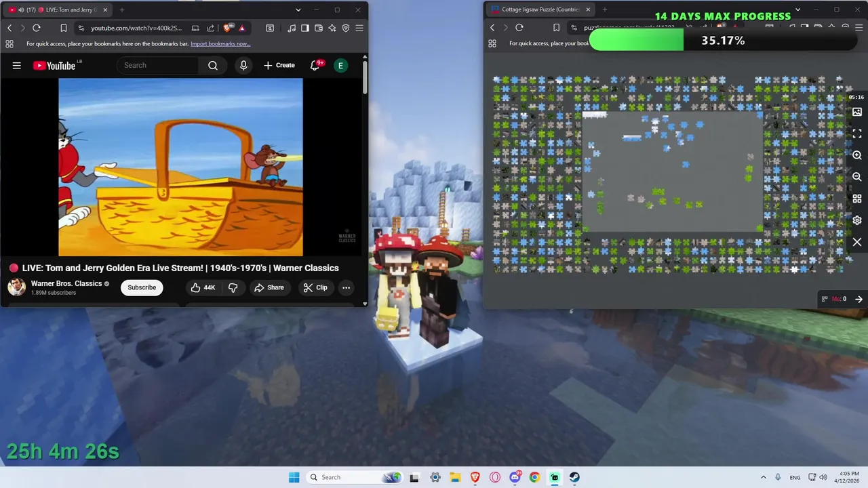This screenshot has width=868, height=488.
Task: Click the arrow next to Me: 0
Action: coord(859,299)
